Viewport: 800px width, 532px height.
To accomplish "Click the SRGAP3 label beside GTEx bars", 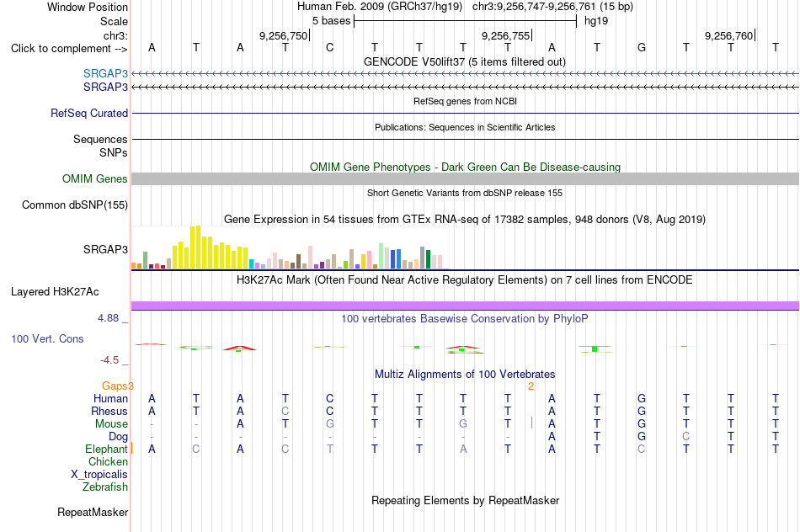I will point(105,249).
